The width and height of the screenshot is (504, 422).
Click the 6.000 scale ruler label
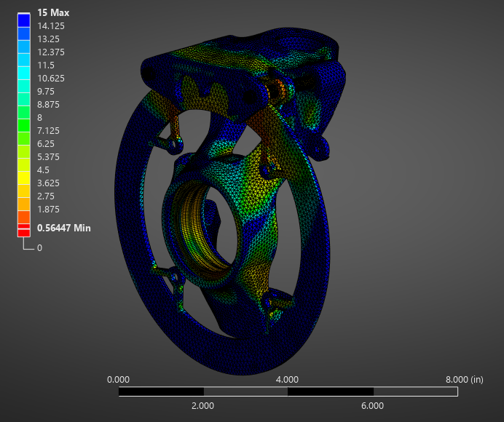372,406
